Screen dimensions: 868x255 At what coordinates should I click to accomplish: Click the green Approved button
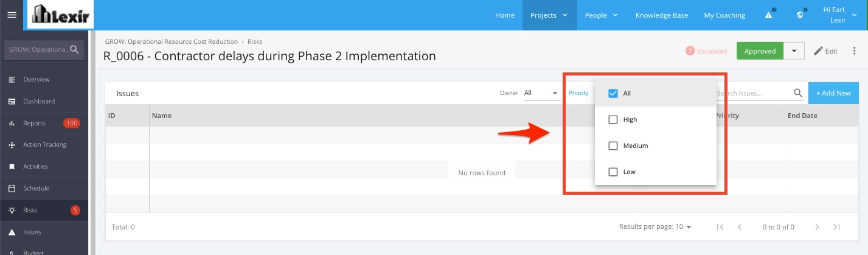(760, 51)
